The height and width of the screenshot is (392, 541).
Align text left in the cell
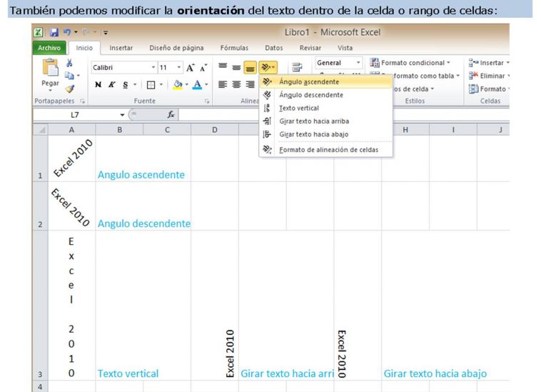pyautogui.click(x=223, y=84)
